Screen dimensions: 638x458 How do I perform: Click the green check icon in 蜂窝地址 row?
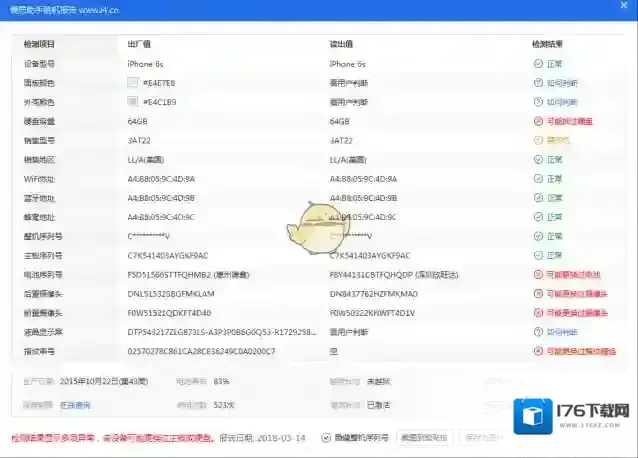538,217
